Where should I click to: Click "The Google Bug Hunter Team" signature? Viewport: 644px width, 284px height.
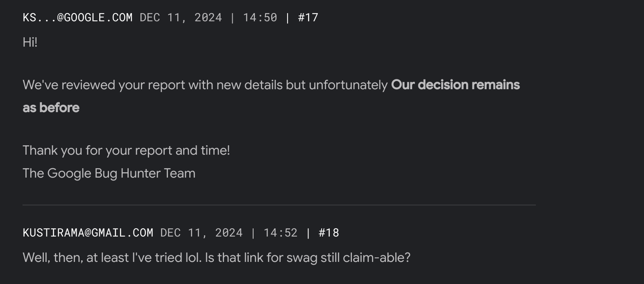click(109, 174)
